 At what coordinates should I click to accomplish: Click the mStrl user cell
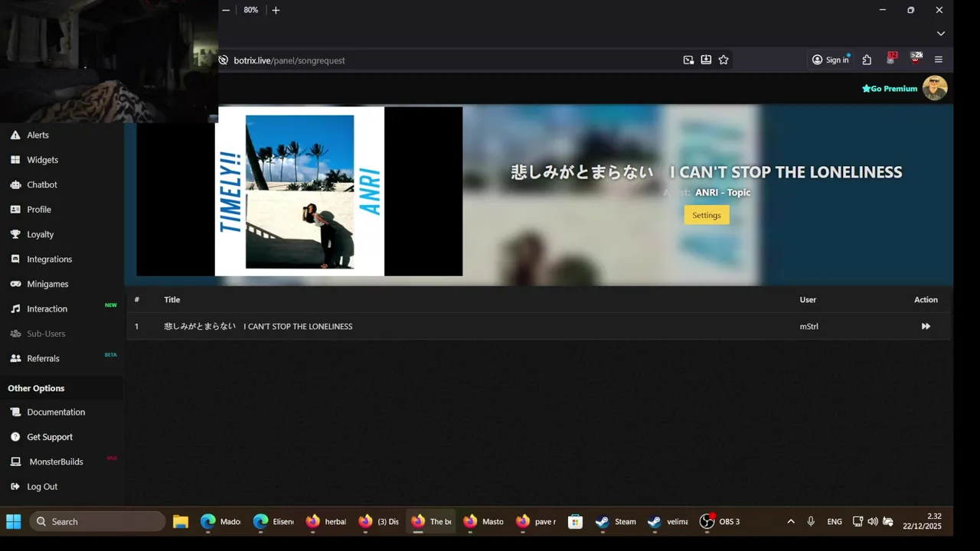tap(809, 327)
